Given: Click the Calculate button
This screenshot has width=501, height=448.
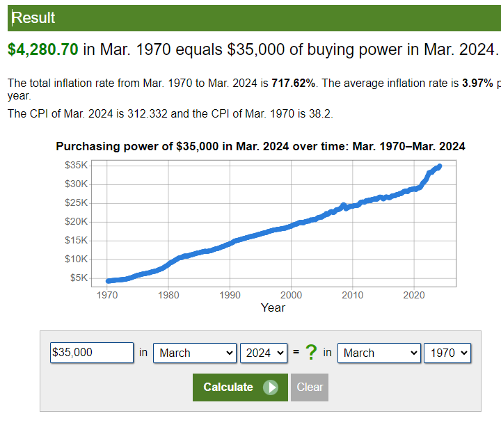Looking at the screenshot, I should click(x=237, y=387).
